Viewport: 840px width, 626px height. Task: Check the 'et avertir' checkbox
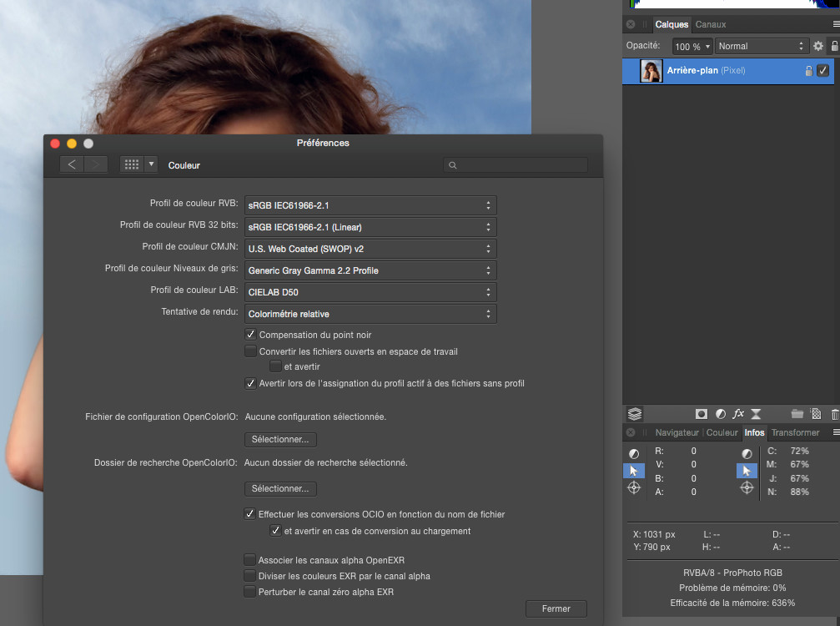coord(275,366)
